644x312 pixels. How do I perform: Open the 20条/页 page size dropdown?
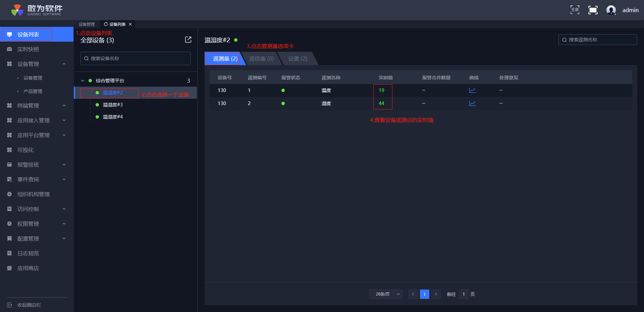385,294
